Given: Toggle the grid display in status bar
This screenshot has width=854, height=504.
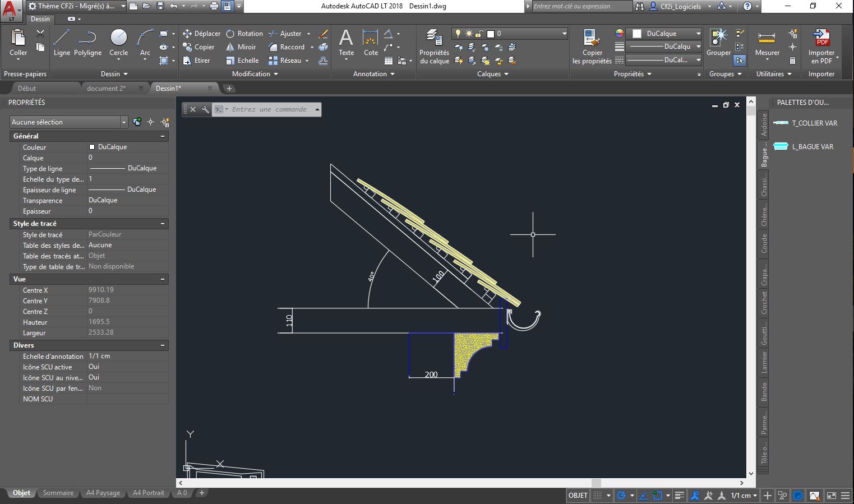Looking at the screenshot, I should [598, 496].
